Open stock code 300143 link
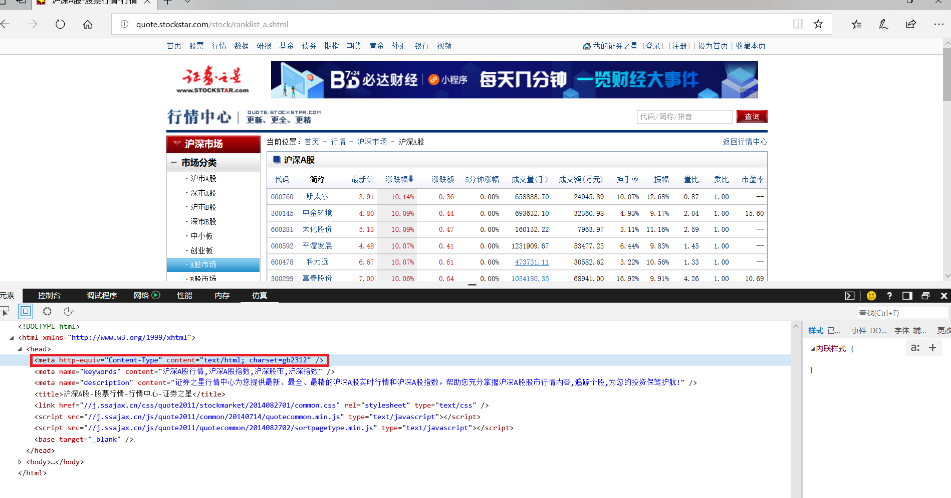This screenshot has height=498, width=951. (x=282, y=213)
